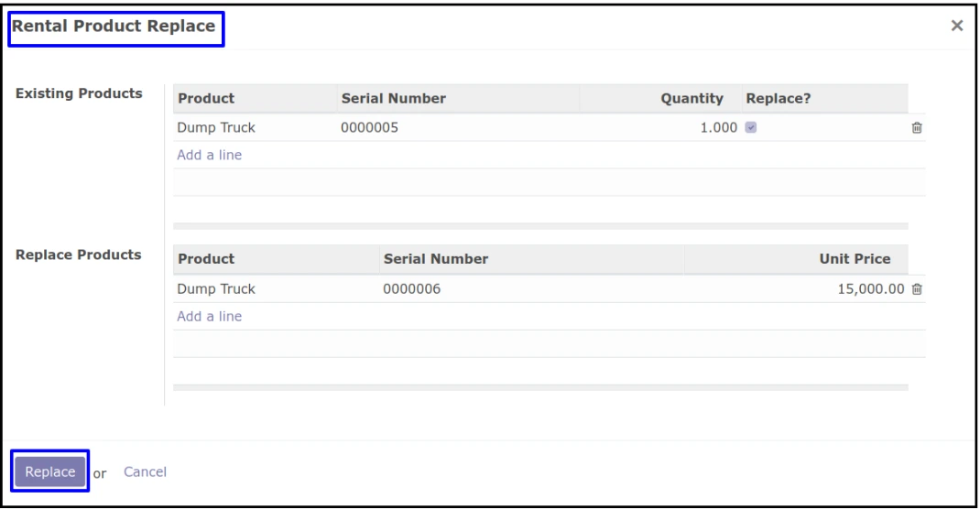Edit the 1.000 quantity cell
This screenshot has width=980, height=509.
[x=718, y=128]
